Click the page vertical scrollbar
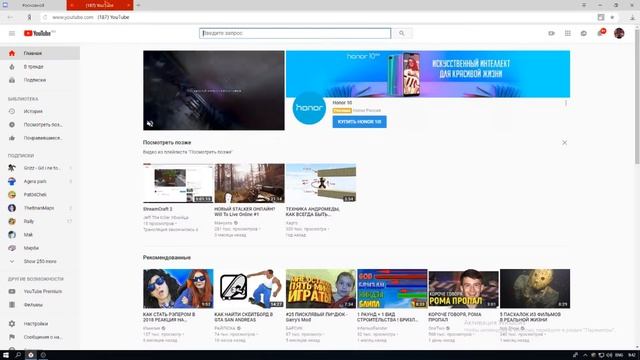This screenshot has height=360, width=640. 637,96
